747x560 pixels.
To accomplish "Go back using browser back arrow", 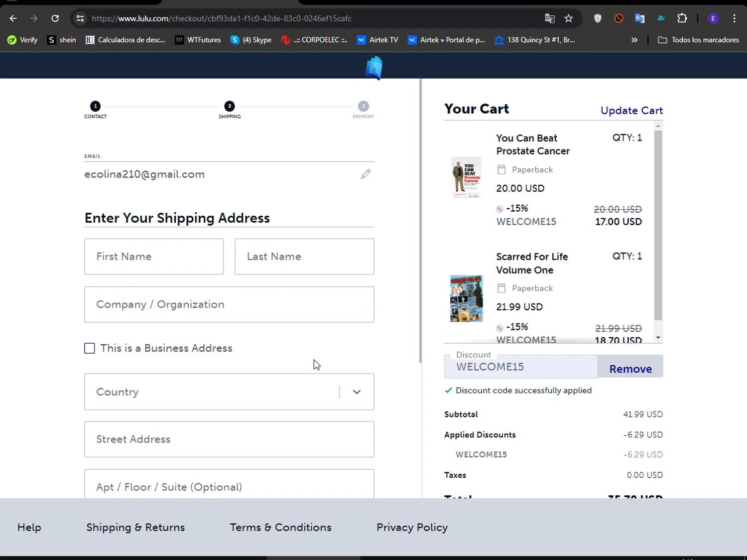I will [x=13, y=18].
